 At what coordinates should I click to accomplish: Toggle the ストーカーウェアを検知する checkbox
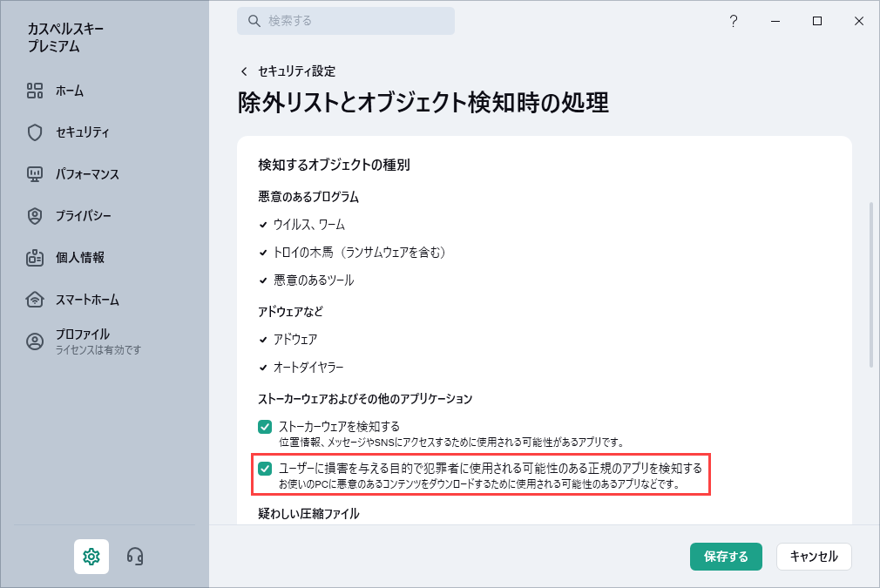(265, 427)
